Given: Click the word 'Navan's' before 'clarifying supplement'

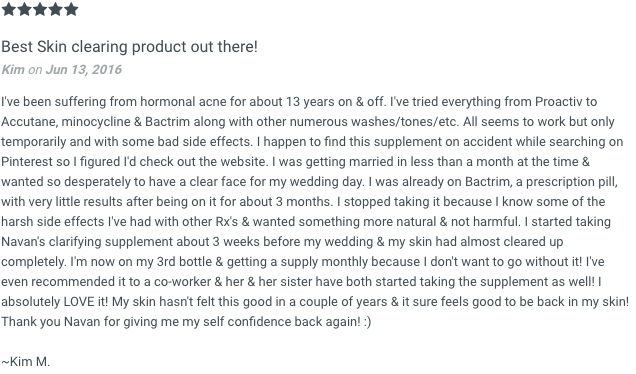Looking at the screenshot, I should (x=23, y=242).
